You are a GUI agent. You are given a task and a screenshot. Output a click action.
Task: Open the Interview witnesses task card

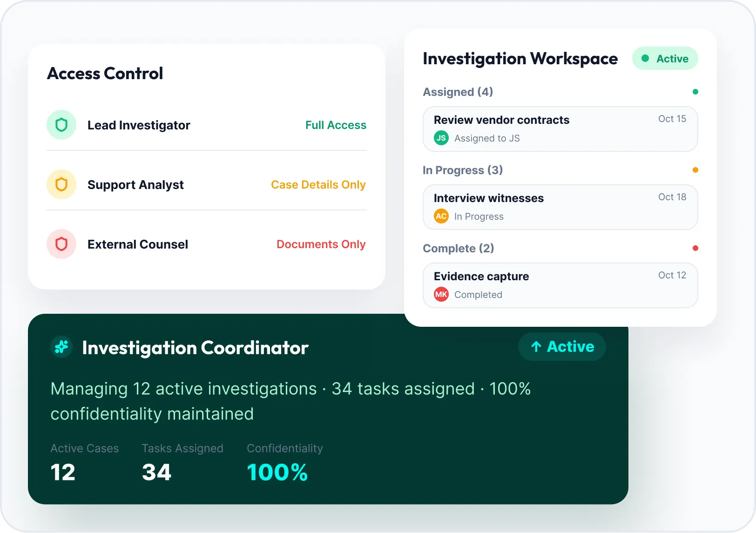[x=560, y=207]
